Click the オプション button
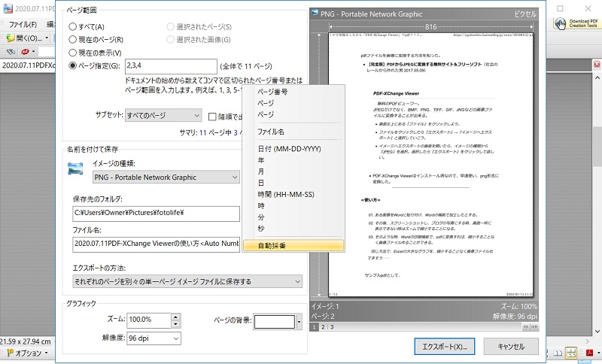 [x=24, y=353]
